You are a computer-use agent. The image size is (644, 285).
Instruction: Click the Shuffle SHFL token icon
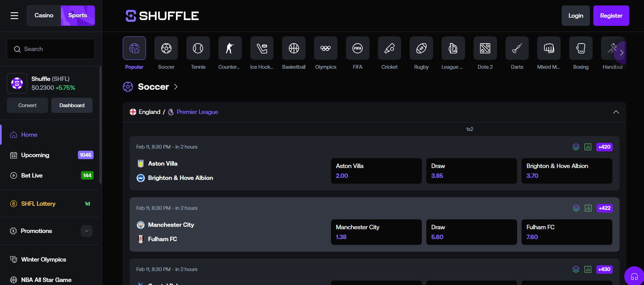[17, 83]
